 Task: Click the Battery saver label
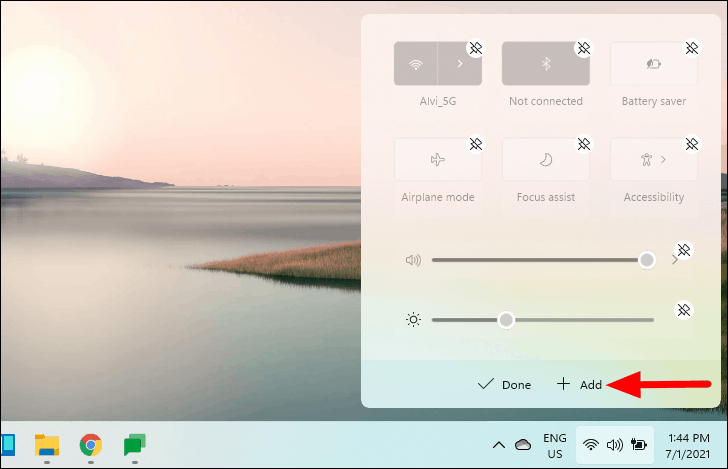tap(654, 101)
